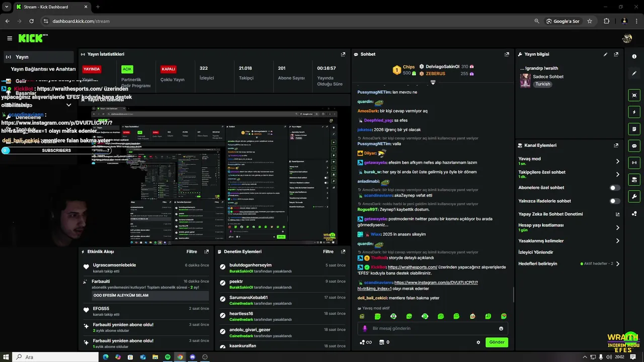This screenshot has height=362, width=644.
Task: Pop out the Yayın İstatistikleri panel
Action: click(343, 54)
